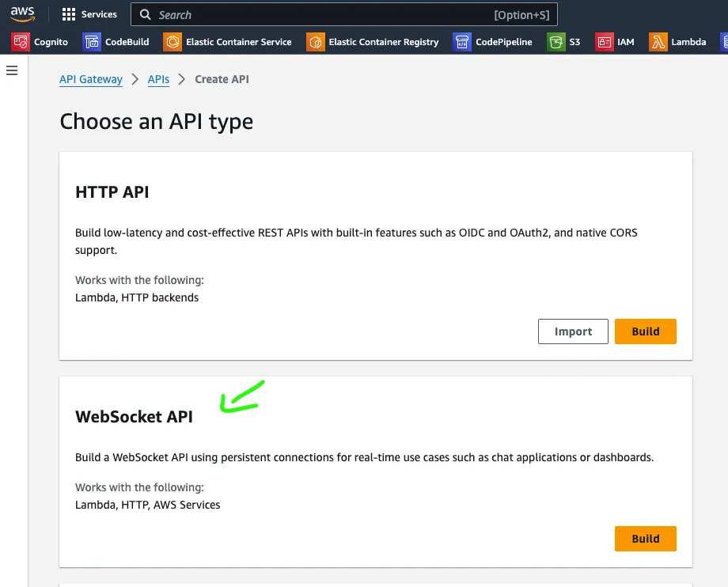The width and height of the screenshot is (728, 587).
Task: Click the search magnifier icon
Action: (145, 14)
